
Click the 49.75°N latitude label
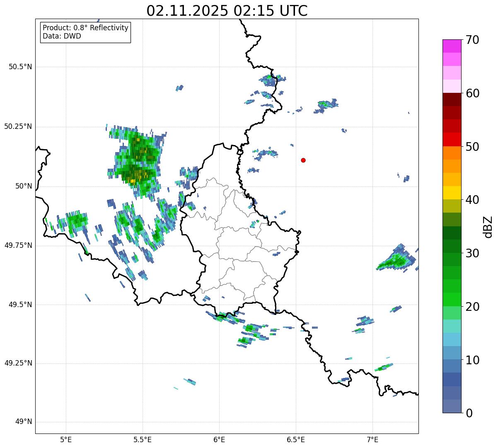pyautogui.click(x=18, y=245)
